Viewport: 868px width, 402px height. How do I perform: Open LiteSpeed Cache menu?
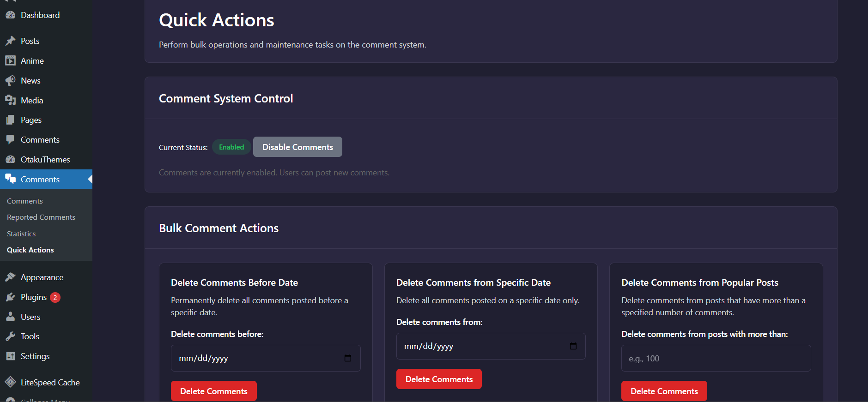point(46,382)
